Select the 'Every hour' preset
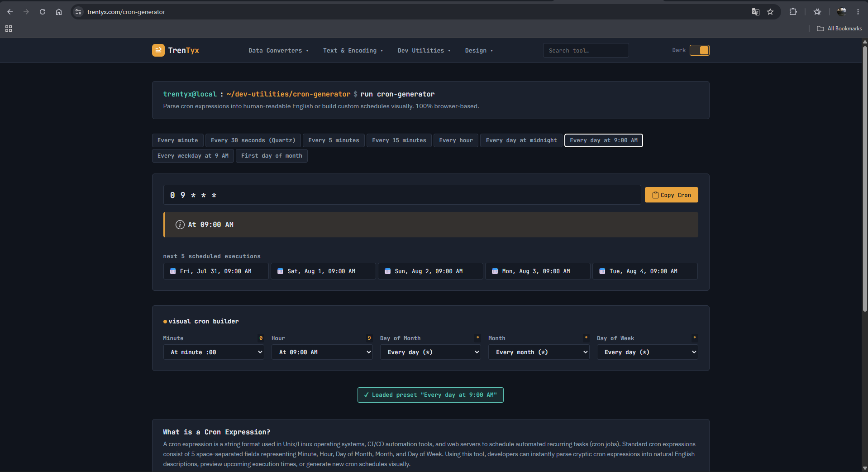Screen dimensions: 868x472 (456, 140)
